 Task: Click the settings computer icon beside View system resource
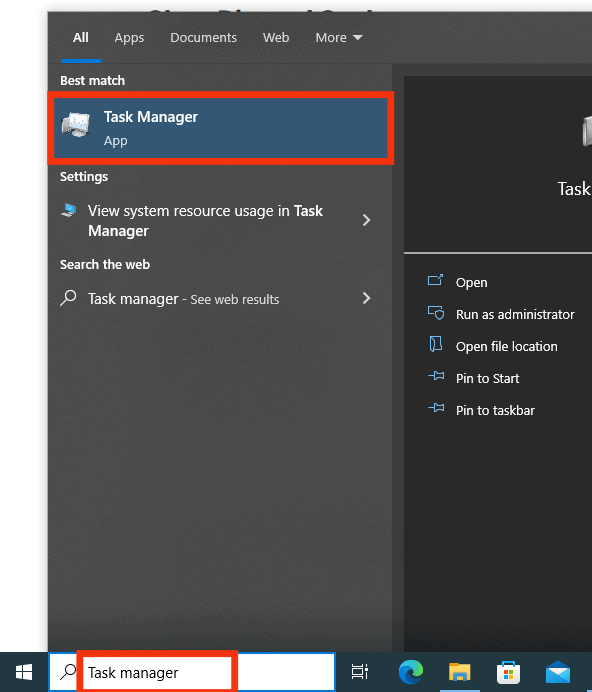(69, 210)
